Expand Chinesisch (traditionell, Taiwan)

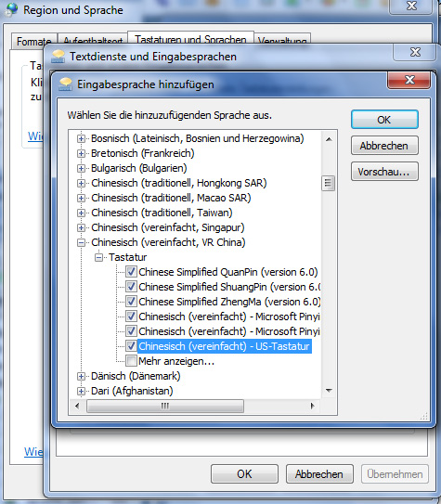coord(81,213)
